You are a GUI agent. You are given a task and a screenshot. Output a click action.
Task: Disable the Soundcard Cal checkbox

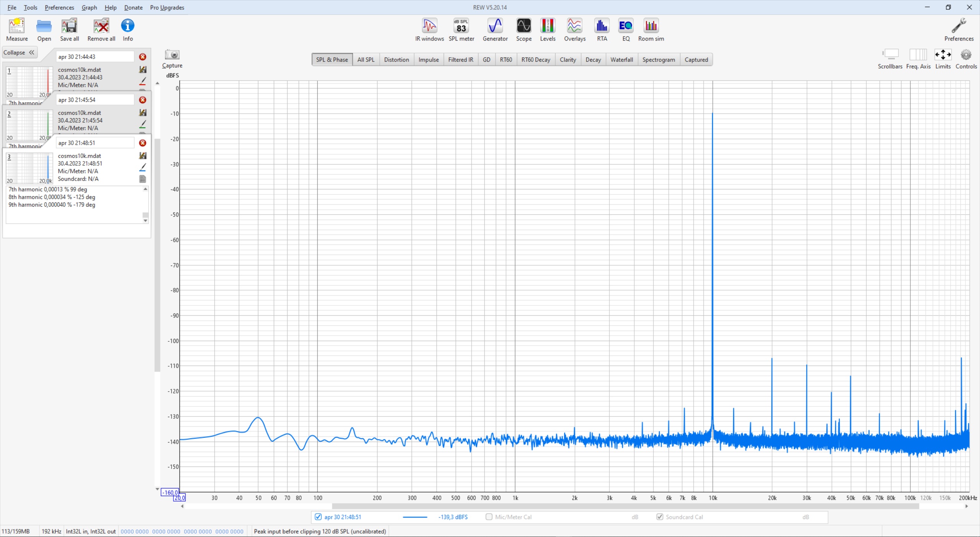[660, 517]
